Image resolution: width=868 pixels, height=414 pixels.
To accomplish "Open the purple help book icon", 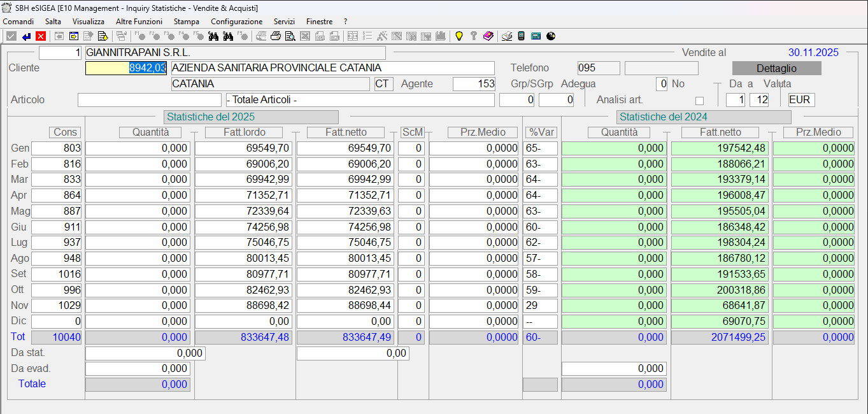I will [x=488, y=36].
